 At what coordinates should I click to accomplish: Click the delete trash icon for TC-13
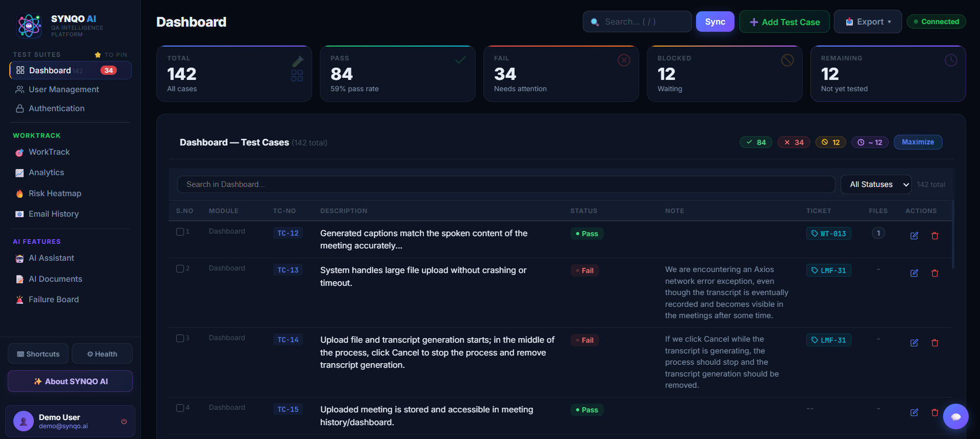pos(934,273)
